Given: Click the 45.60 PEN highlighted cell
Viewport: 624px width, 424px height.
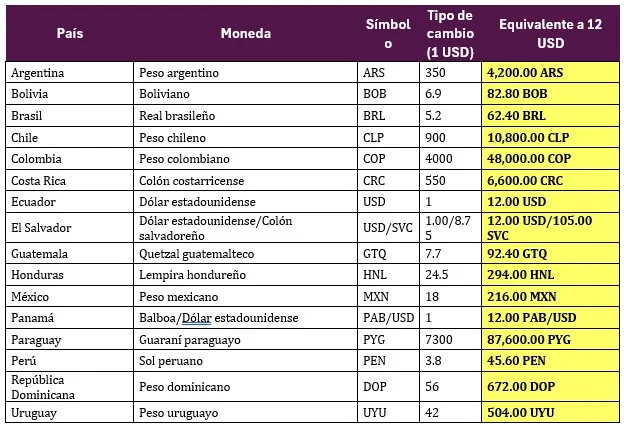Looking at the screenshot, I should [518, 358].
